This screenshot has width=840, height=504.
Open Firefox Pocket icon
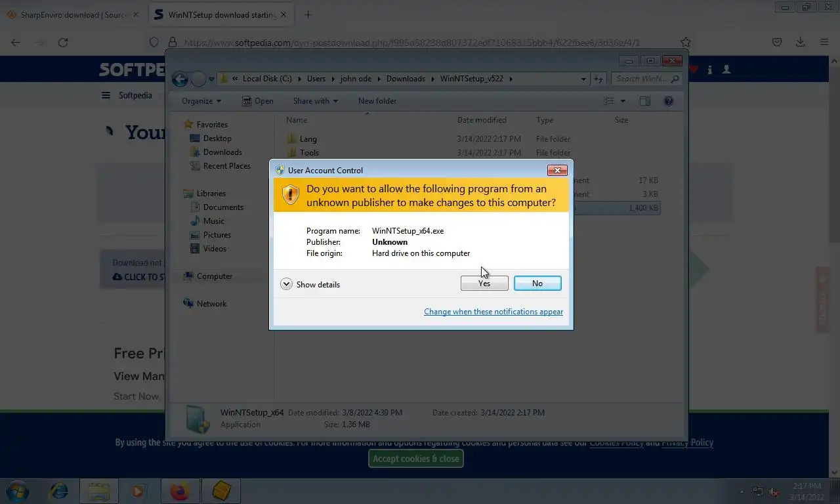pos(777,42)
